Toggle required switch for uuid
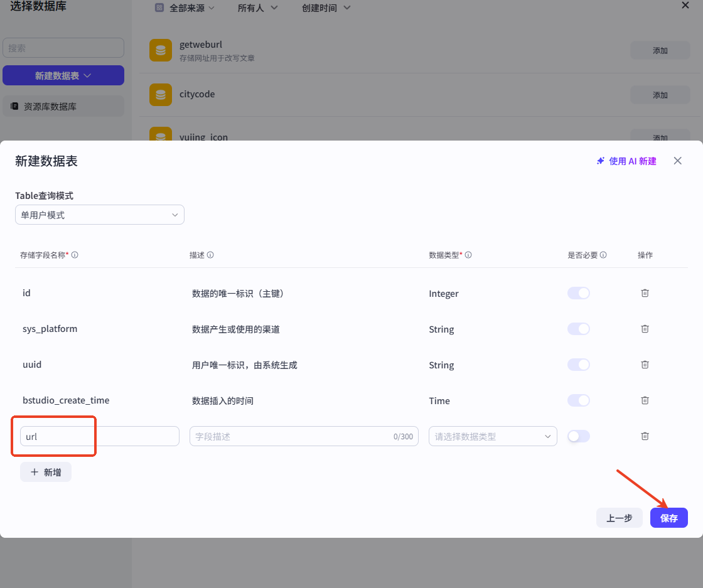The height and width of the screenshot is (588, 703). (578, 365)
